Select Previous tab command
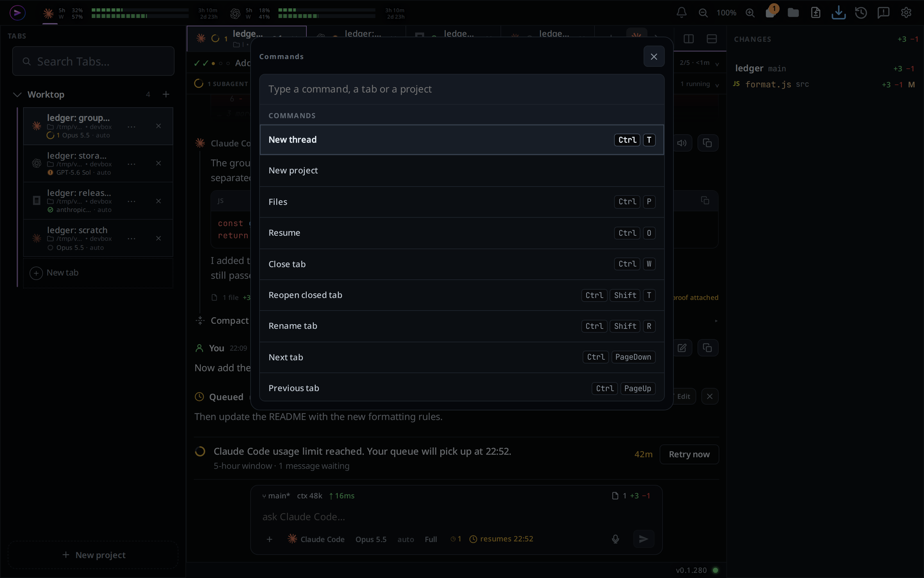This screenshot has height=578, width=924. 462,388
